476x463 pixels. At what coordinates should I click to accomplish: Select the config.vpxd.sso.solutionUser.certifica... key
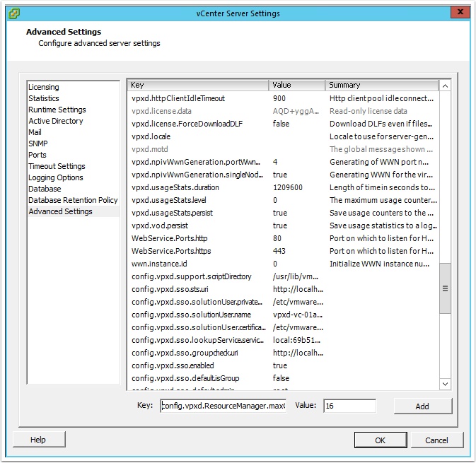(199, 328)
